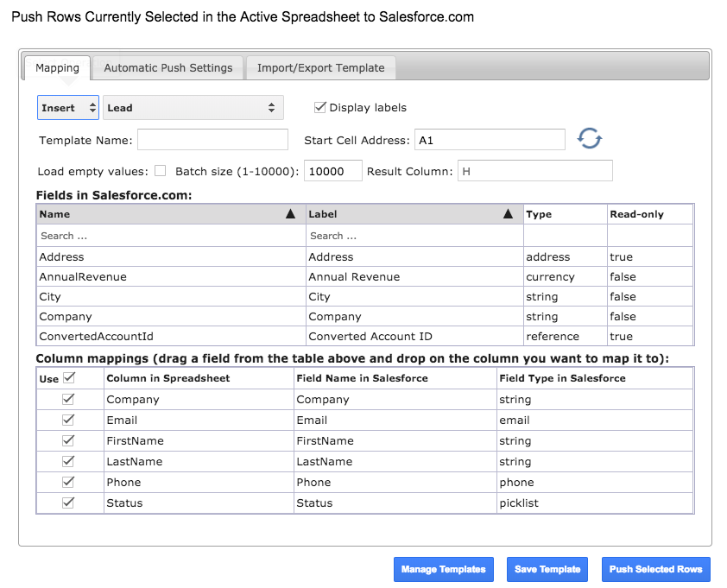Click the picklist field type cell
Screen dimensions: 727x588
click(595, 503)
